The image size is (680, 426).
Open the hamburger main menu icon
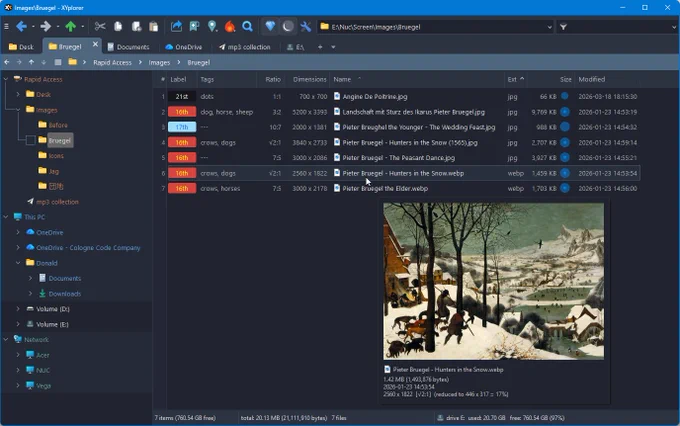point(6,27)
